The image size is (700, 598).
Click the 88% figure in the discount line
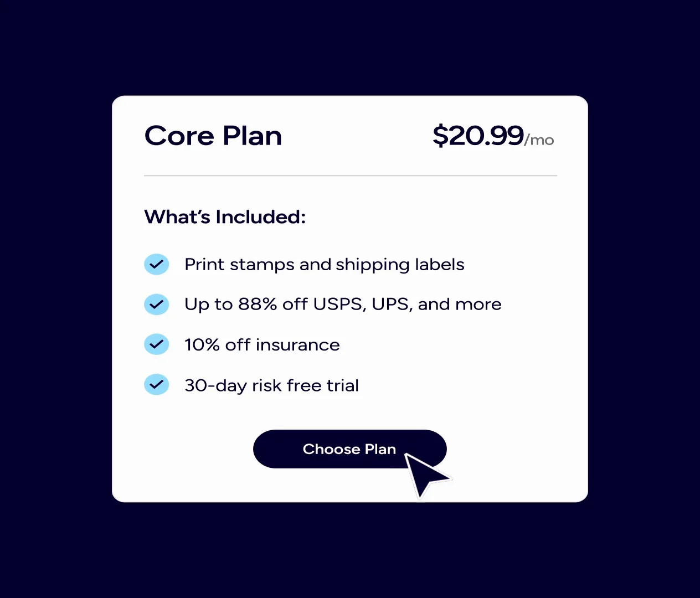coord(258,304)
